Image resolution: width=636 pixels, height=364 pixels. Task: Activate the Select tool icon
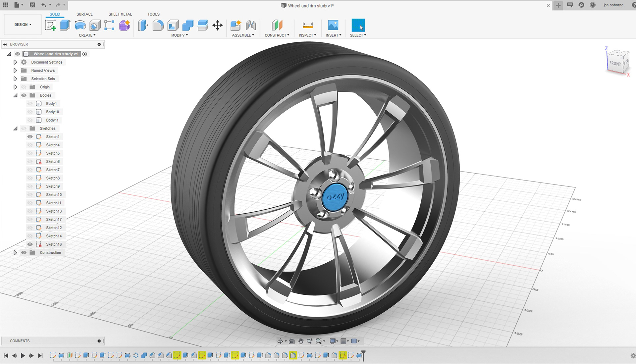(x=358, y=25)
